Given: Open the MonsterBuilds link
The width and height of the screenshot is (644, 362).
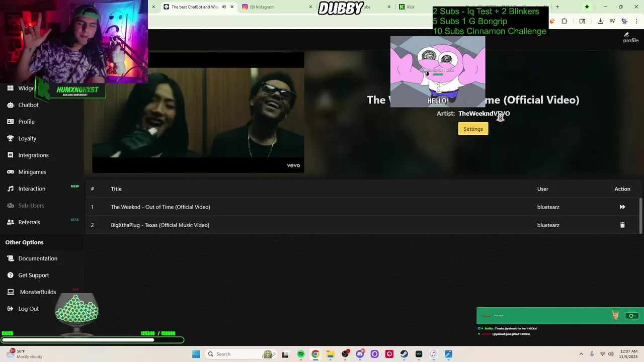Looking at the screenshot, I should tap(38, 292).
